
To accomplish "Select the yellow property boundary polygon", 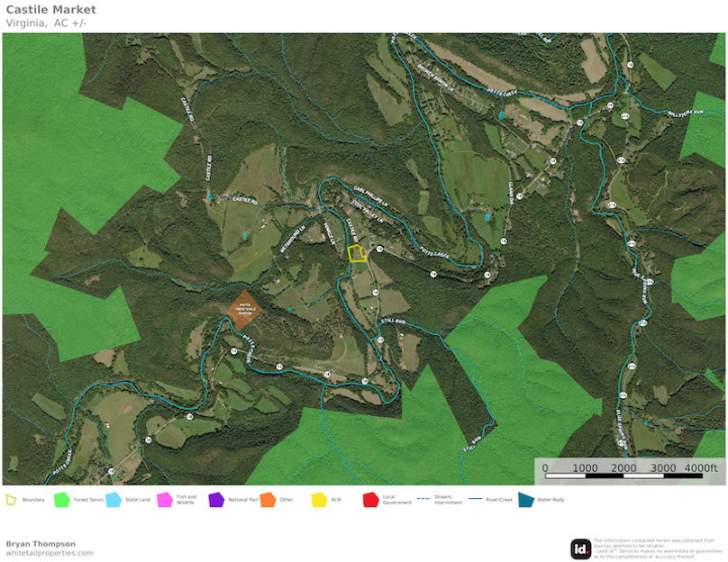I will point(355,255).
